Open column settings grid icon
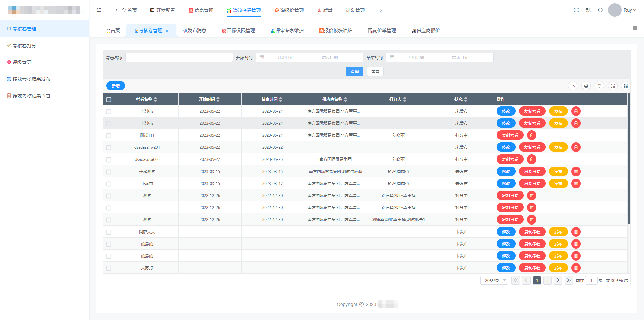The height and width of the screenshot is (320, 644). 626,86
